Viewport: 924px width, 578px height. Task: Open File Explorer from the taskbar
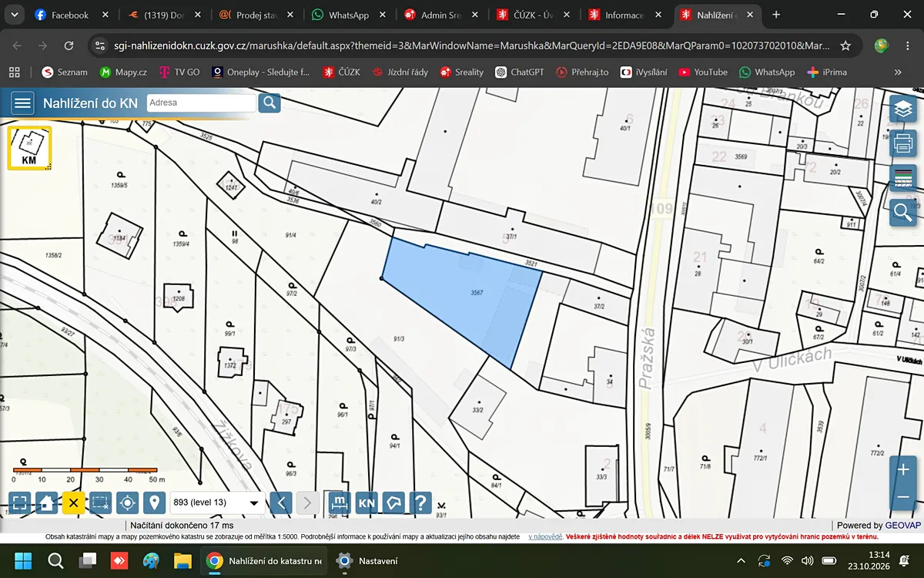coord(182,560)
